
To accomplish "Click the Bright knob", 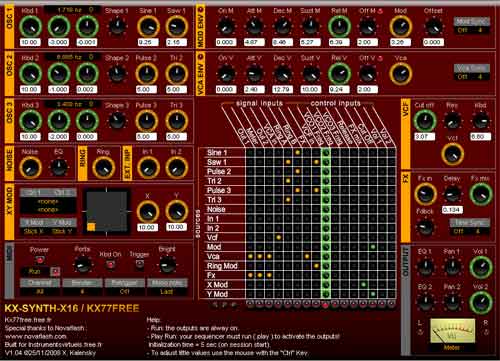I will 167,264.
